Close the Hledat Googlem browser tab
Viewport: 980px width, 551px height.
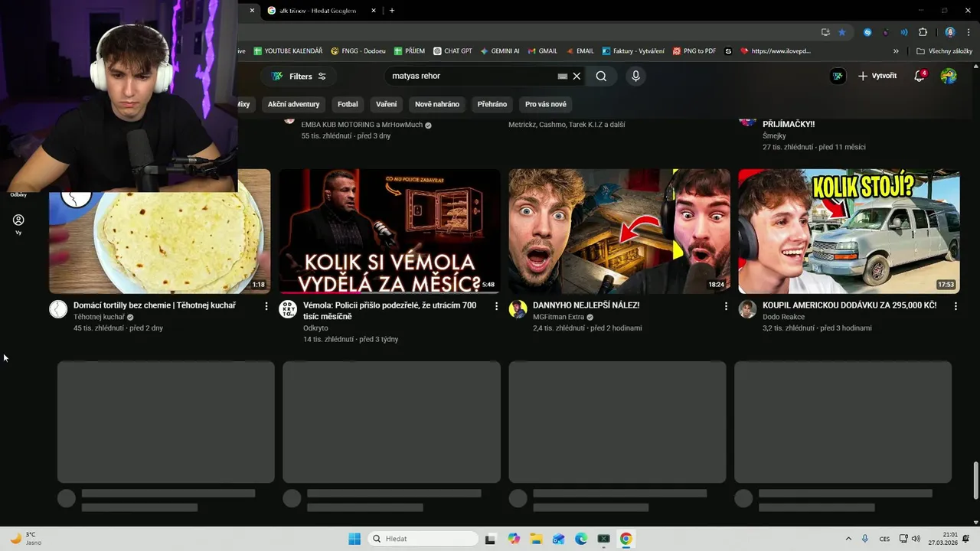tap(374, 11)
